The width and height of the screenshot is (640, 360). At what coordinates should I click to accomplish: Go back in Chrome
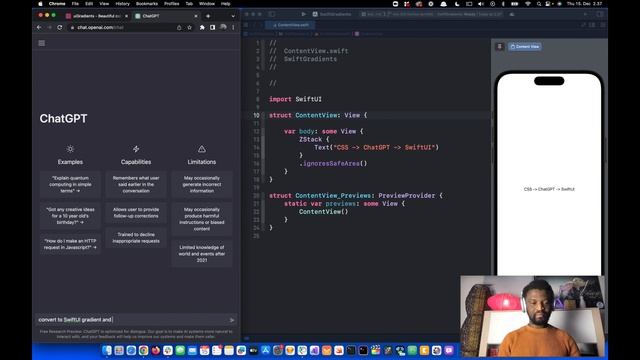tap(39, 27)
